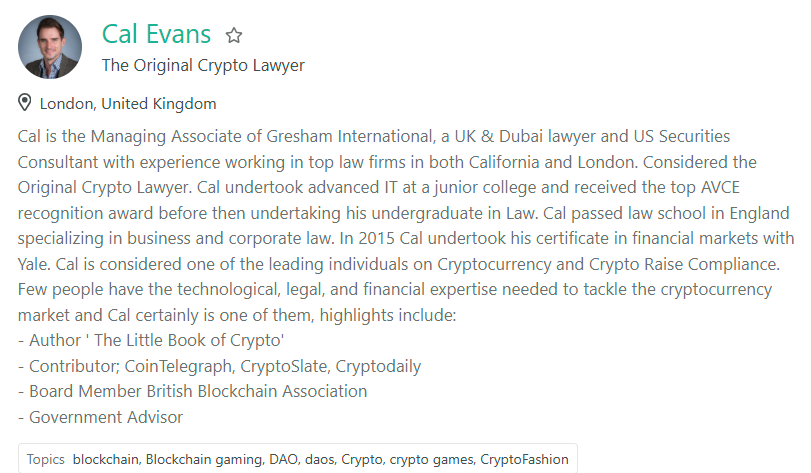This screenshot has height=473, width=811.
Task: Click the London, United Kingdom location text
Action: (128, 104)
